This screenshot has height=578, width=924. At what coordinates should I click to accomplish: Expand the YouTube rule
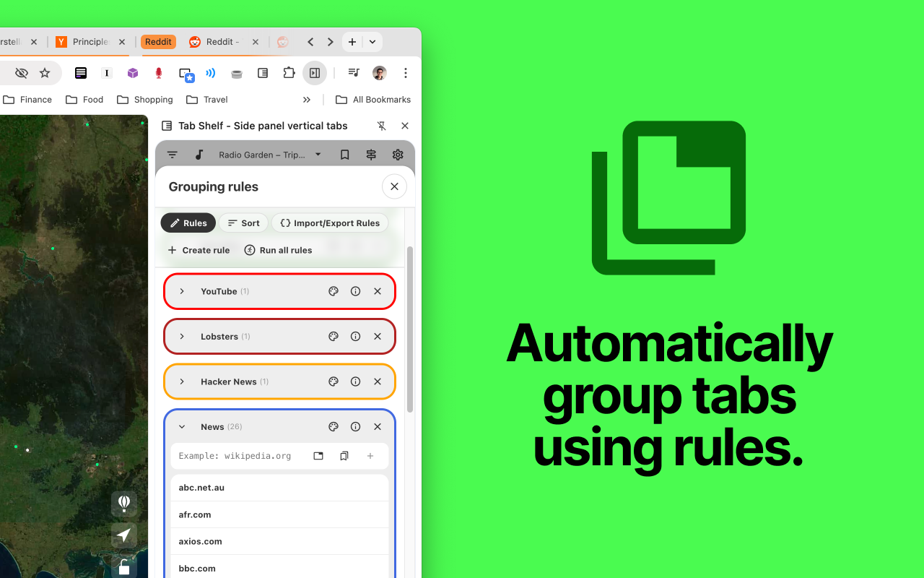pyautogui.click(x=182, y=291)
